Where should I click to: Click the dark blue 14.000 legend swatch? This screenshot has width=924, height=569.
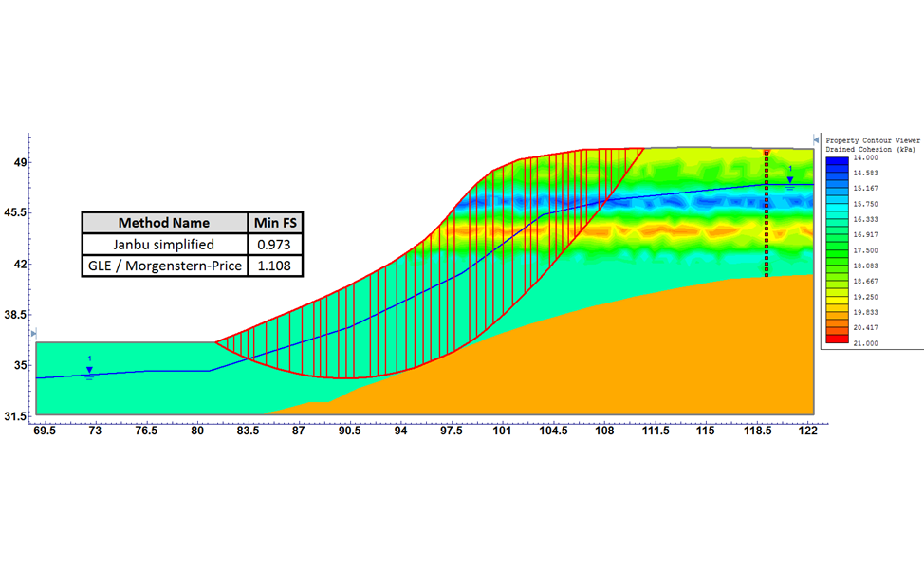point(839,162)
